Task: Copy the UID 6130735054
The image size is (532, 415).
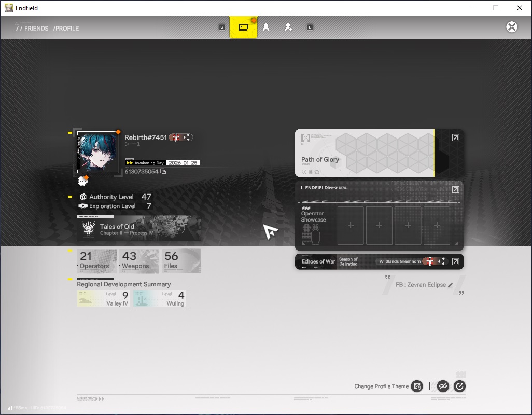Action: [163, 171]
